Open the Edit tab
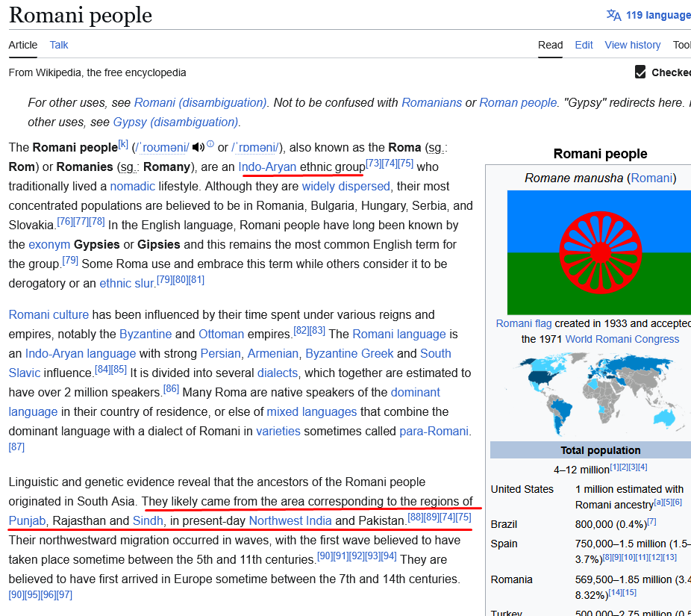 [x=584, y=45]
